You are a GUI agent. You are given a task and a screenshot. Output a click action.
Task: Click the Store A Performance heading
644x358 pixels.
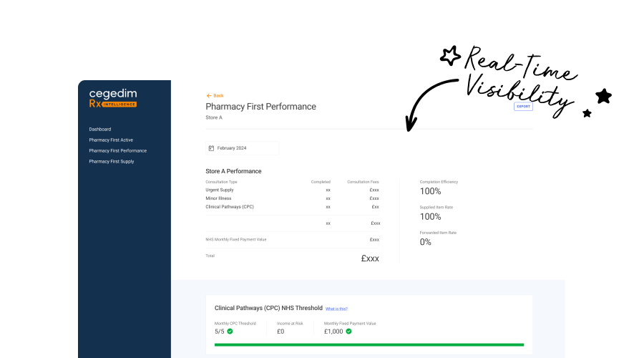tap(233, 171)
